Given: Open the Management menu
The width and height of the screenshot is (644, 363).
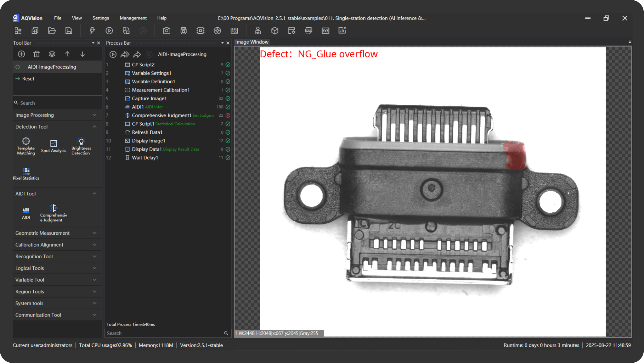Looking at the screenshot, I should [133, 18].
